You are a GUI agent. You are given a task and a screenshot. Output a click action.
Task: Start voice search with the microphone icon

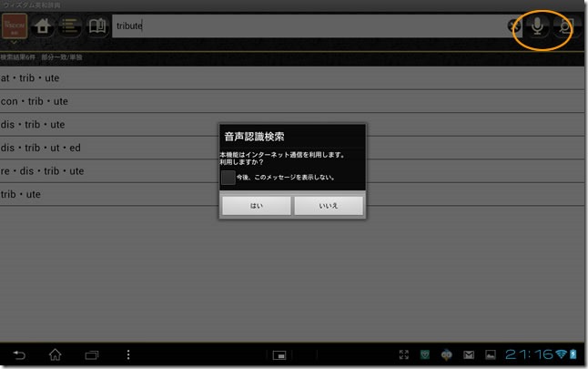(x=537, y=26)
